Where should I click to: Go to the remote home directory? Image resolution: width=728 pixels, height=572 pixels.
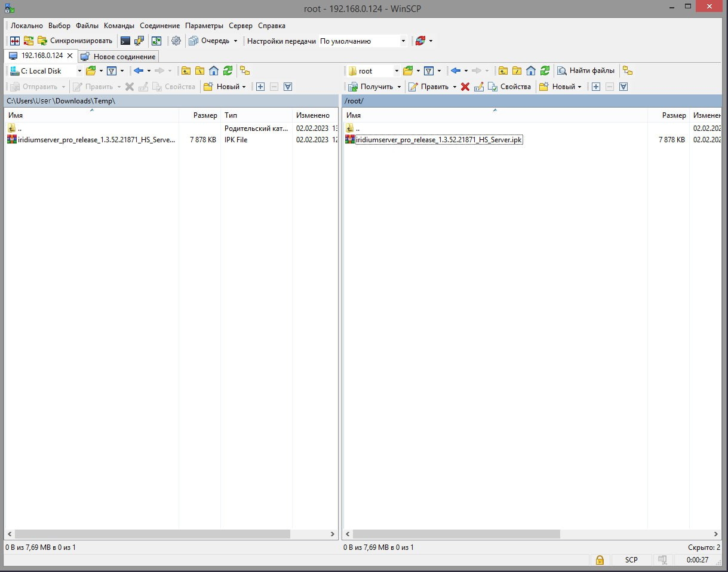[x=531, y=71]
